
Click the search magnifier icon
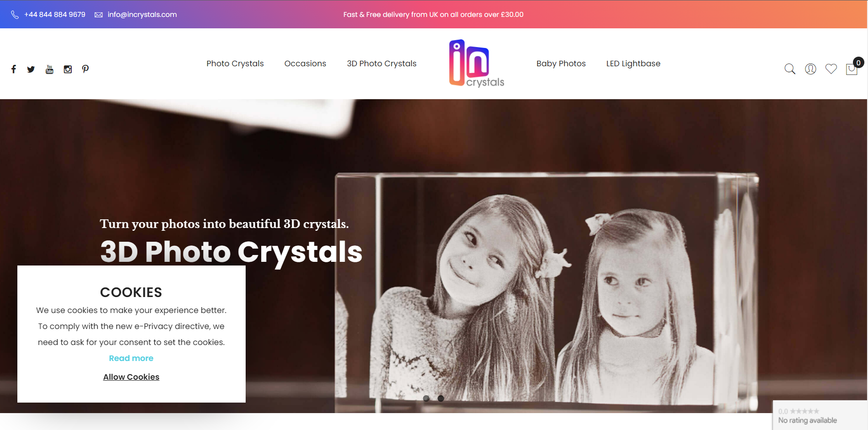790,69
